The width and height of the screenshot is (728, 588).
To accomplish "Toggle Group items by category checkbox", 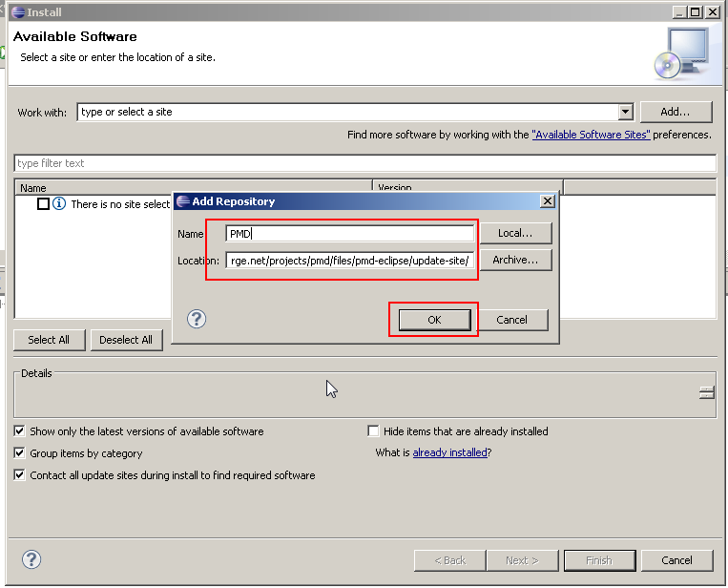I will 19,452.
